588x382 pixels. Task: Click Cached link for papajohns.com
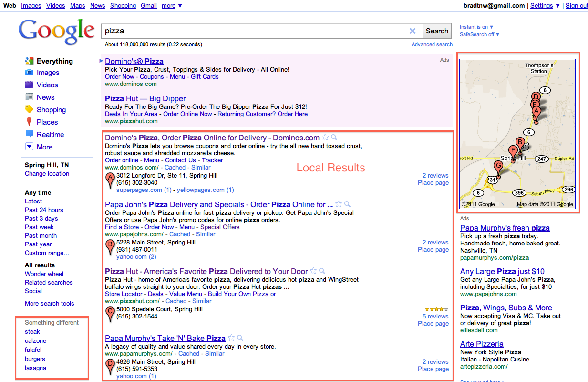coord(180,234)
